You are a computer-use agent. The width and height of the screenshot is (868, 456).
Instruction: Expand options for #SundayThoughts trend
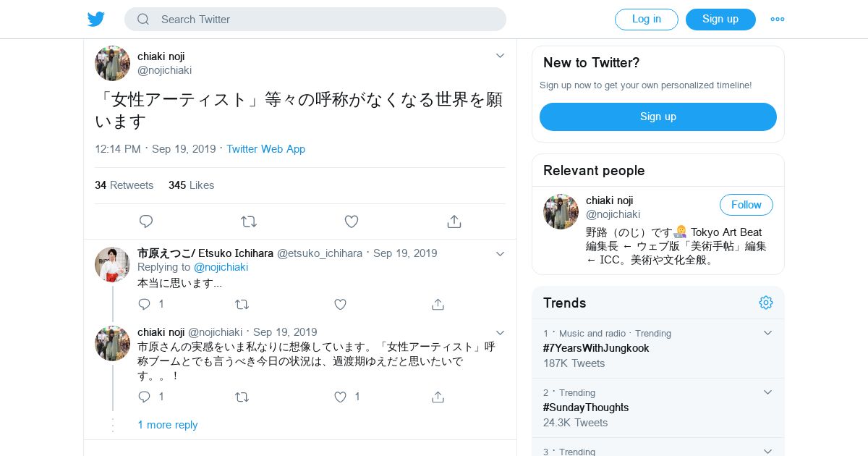[767, 392]
